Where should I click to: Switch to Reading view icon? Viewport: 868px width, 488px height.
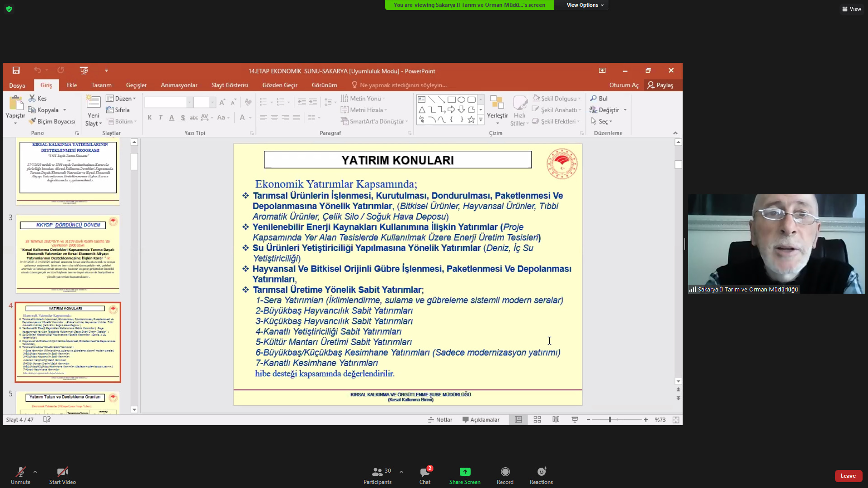point(556,420)
